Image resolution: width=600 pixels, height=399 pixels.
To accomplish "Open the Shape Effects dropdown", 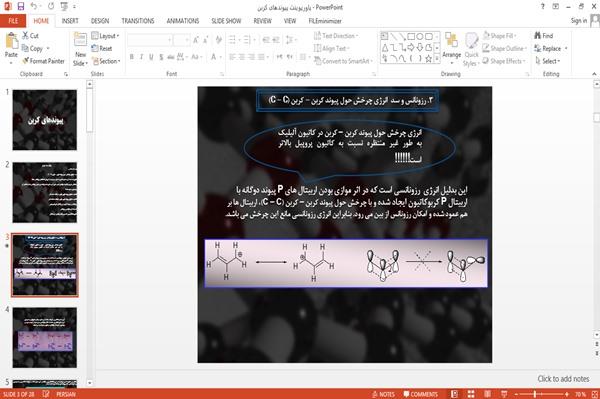I will 504,61.
